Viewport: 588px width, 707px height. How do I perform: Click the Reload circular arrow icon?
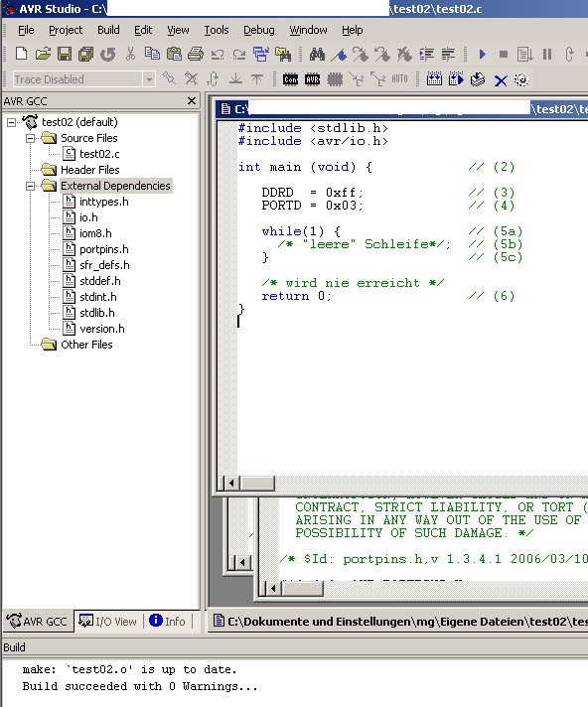(108, 54)
